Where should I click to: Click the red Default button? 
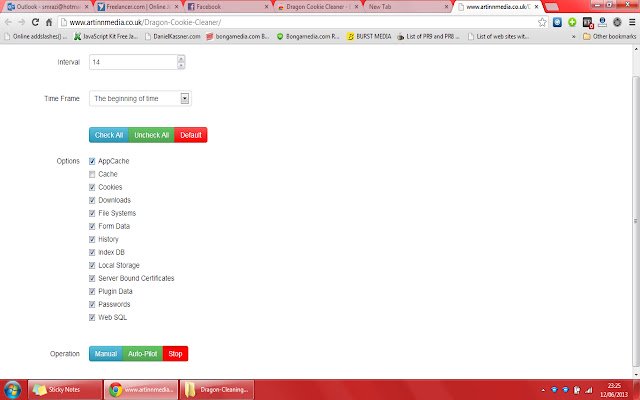pos(191,135)
